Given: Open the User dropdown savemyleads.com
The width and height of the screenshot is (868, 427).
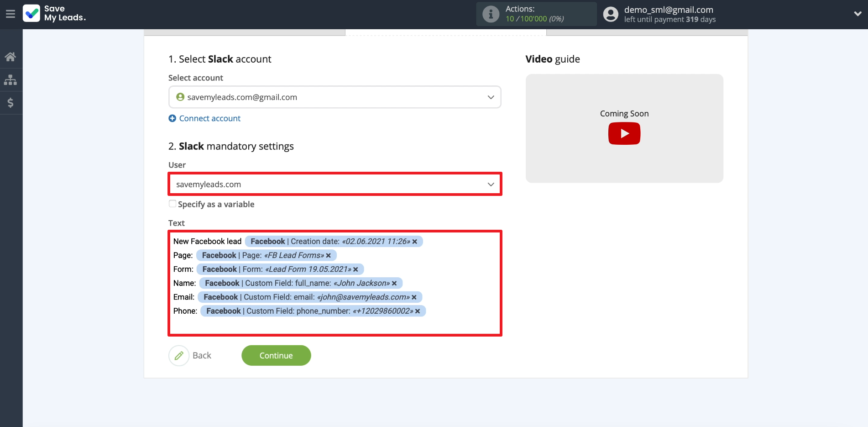Looking at the screenshot, I should tap(335, 184).
